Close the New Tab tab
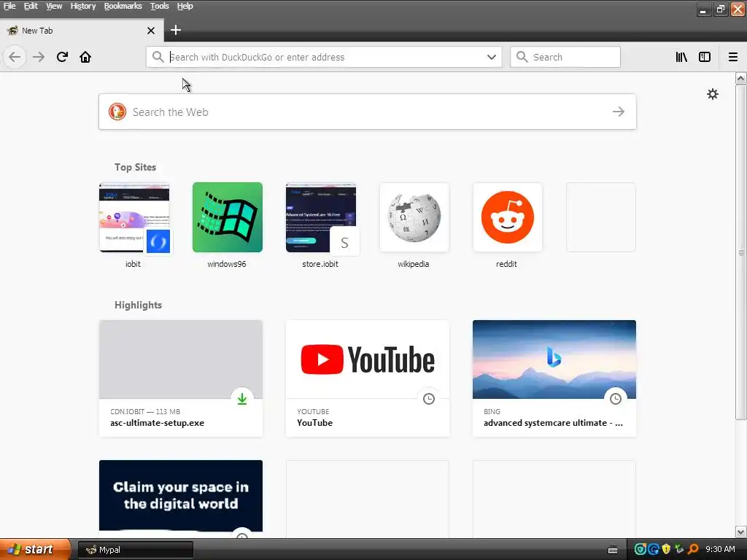Screen dimensions: 747x560 coord(151,31)
